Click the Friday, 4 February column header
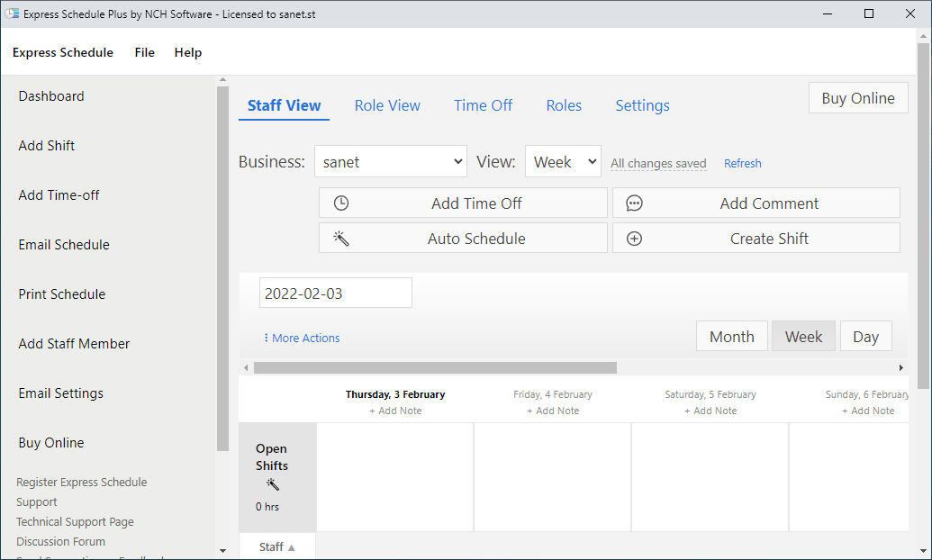The image size is (932, 560). [x=553, y=394]
